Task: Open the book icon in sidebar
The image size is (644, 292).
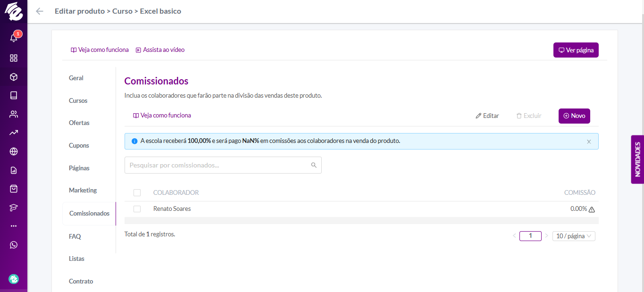Action: tap(14, 95)
